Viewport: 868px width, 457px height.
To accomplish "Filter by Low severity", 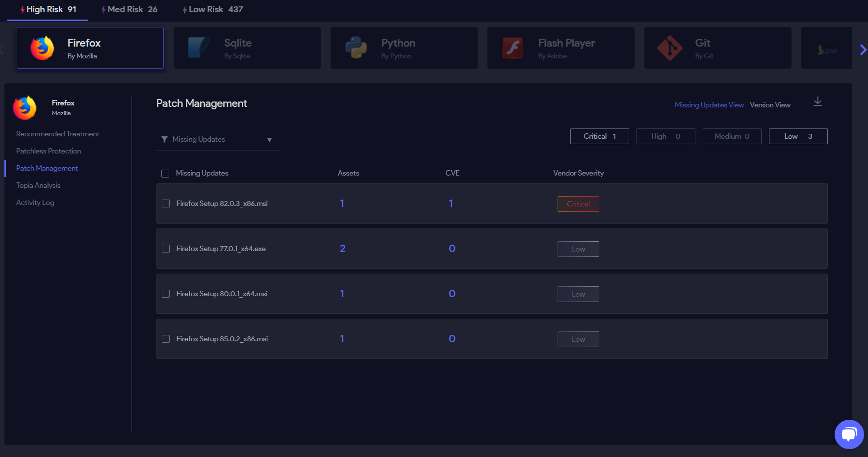I will click(798, 136).
